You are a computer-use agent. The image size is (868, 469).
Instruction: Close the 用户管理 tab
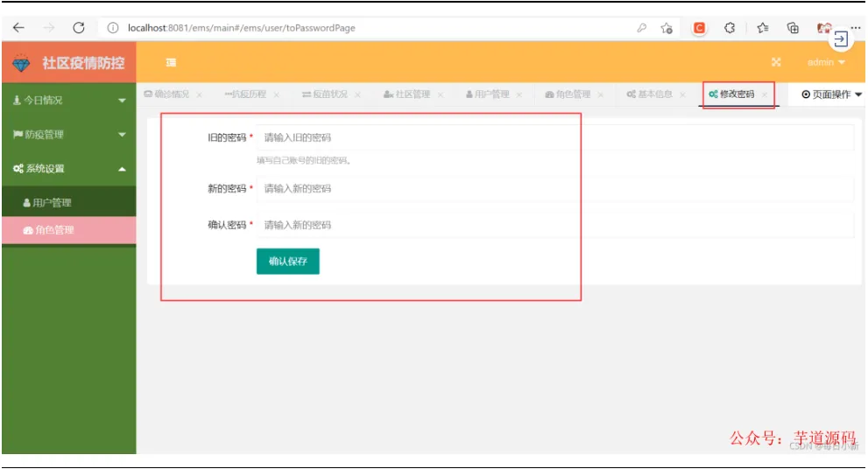519,95
